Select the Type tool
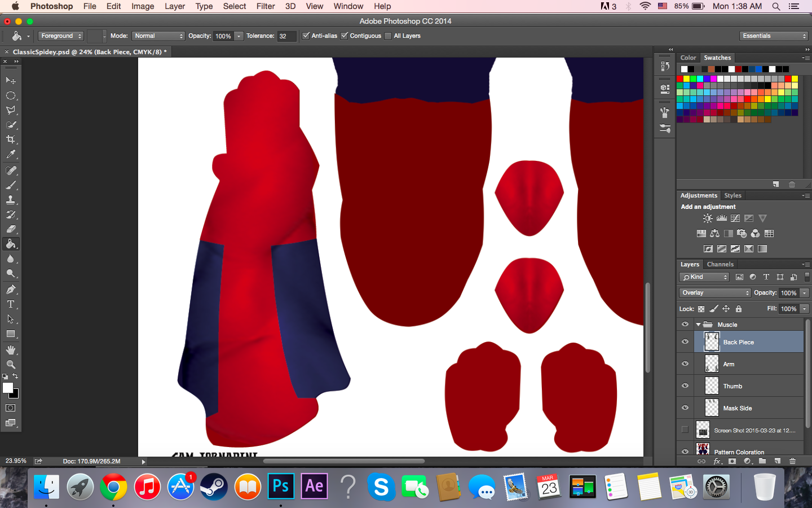The height and width of the screenshot is (508, 812). [11, 304]
